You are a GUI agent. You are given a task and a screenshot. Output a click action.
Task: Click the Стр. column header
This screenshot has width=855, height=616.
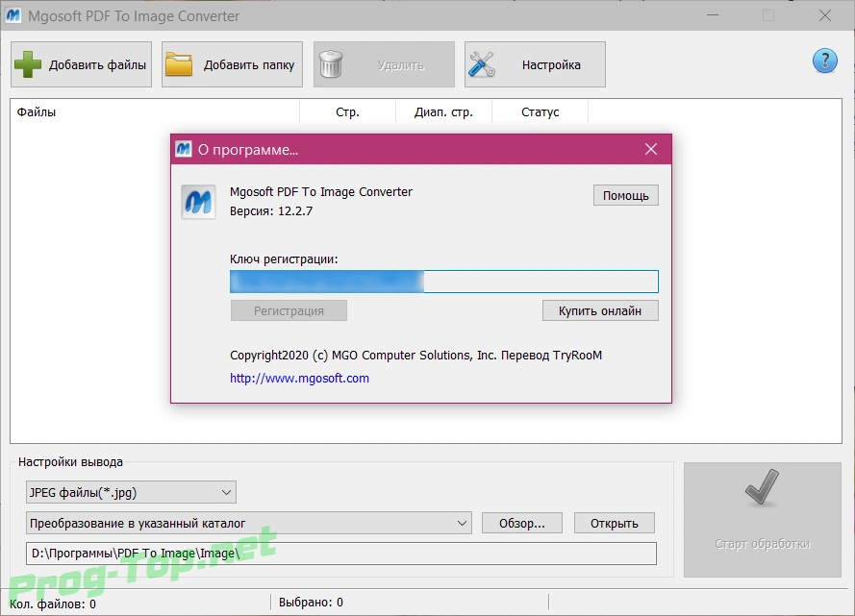pos(347,112)
